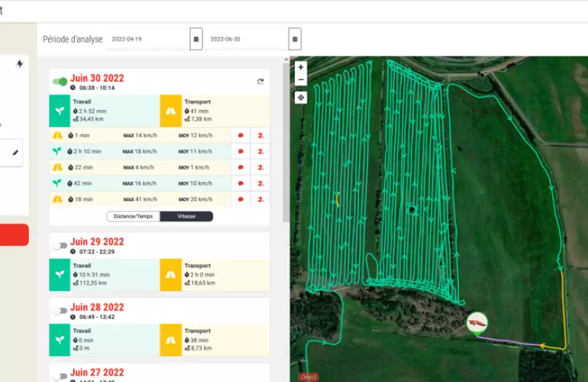The height and width of the screenshot is (382, 588).
Task: Click the map zoom in button
Action: [x=301, y=67]
